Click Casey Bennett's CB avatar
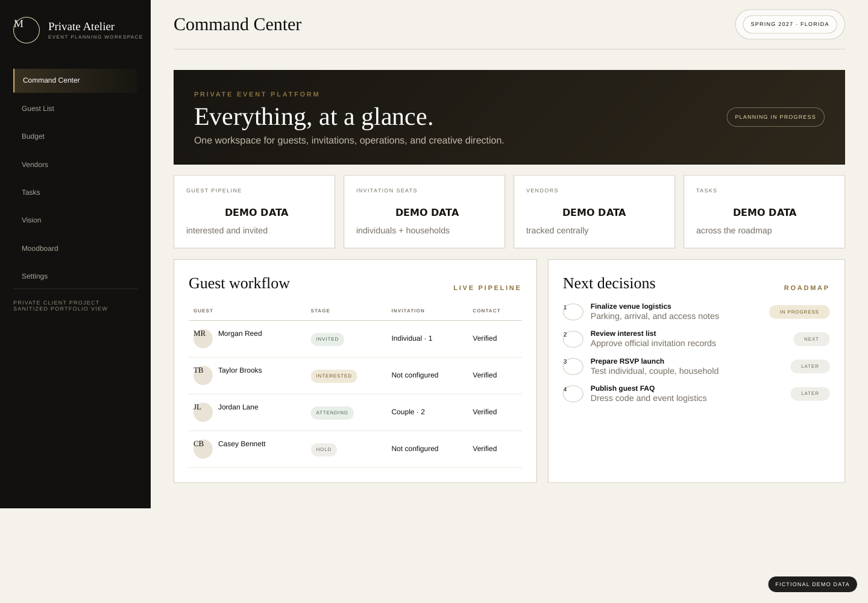 click(x=203, y=449)
